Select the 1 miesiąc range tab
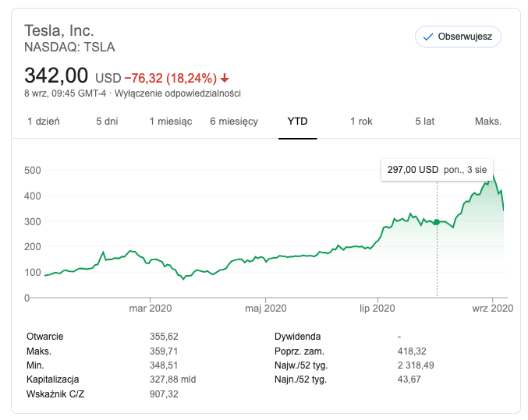This screenshot has height=420, width=528. pyautogui.click(x=171, y=121)
